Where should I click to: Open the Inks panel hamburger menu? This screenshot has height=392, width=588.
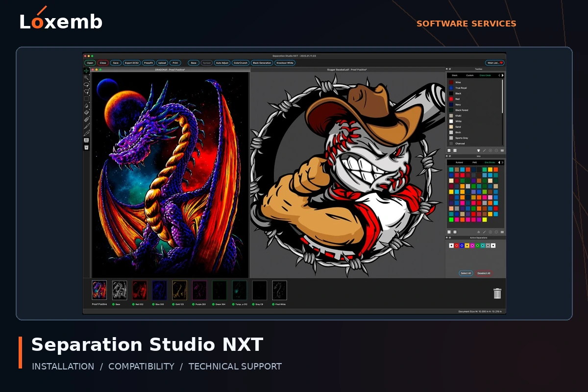pyautogui.click(x=502, y=232)
